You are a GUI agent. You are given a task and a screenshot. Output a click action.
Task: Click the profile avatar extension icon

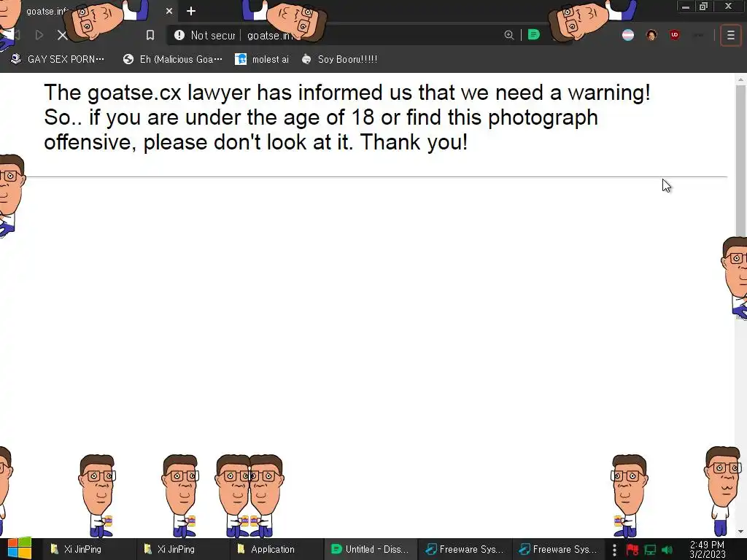[x=651, y=35]
